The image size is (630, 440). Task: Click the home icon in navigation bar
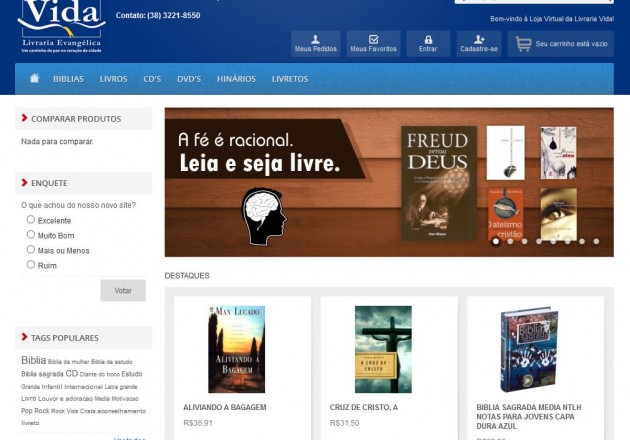(34, 79)
